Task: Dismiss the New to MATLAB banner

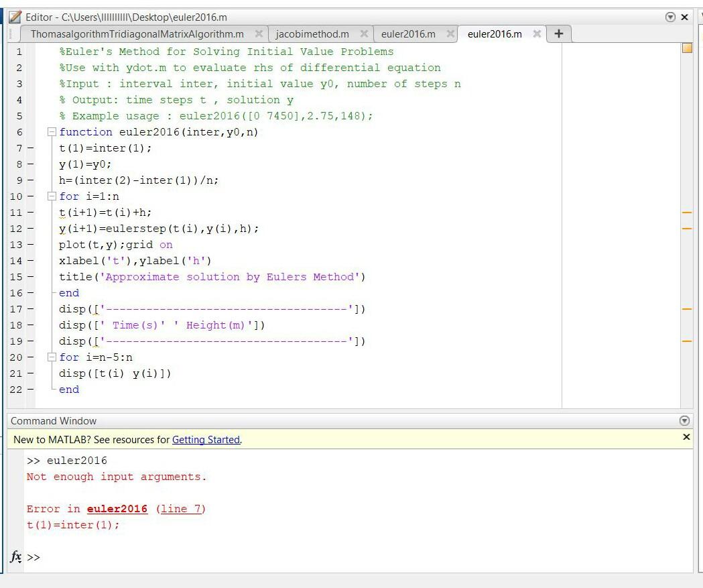Action: click(686, 437)
